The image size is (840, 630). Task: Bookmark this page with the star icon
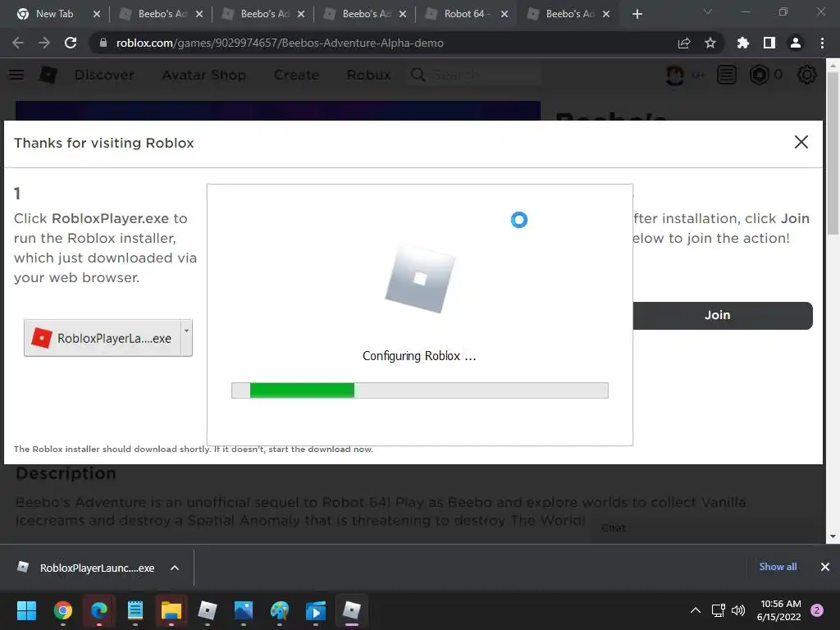pos(710,43)
